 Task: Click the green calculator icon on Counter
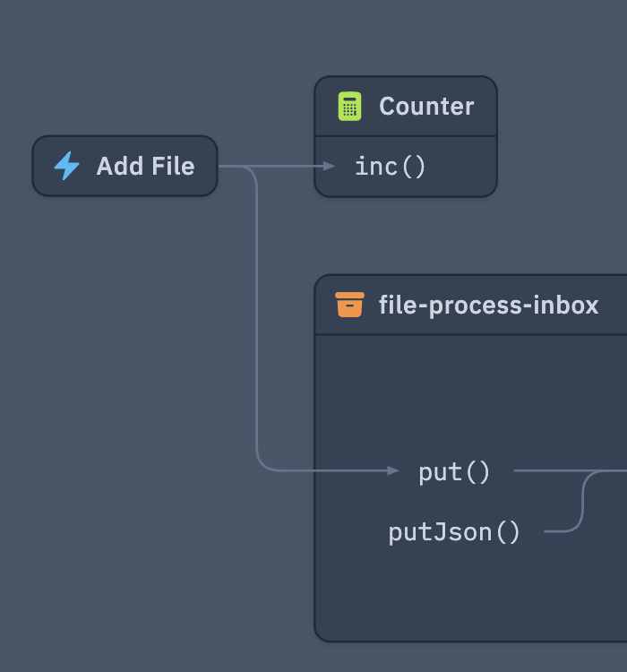click(x=349, y=106)
